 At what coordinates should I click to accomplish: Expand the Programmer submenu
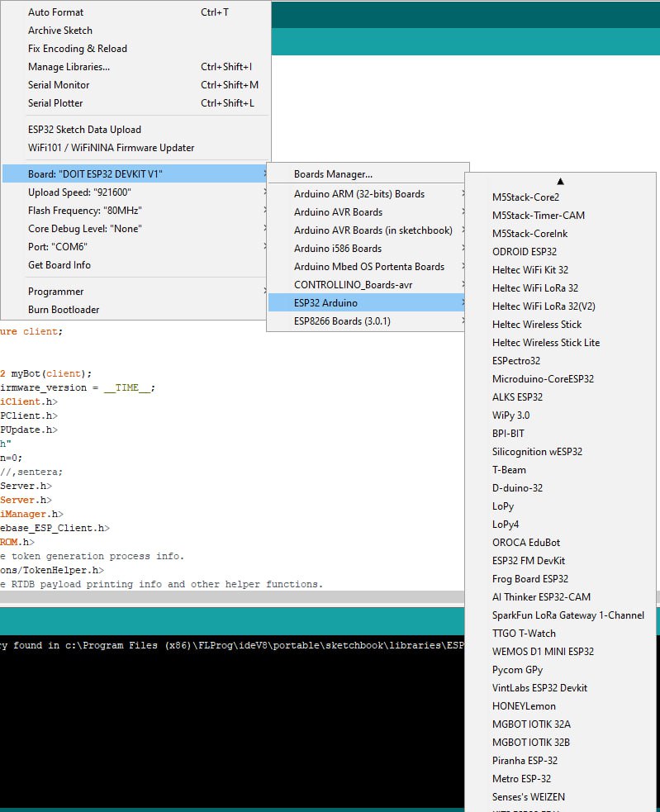click(135, 292)
